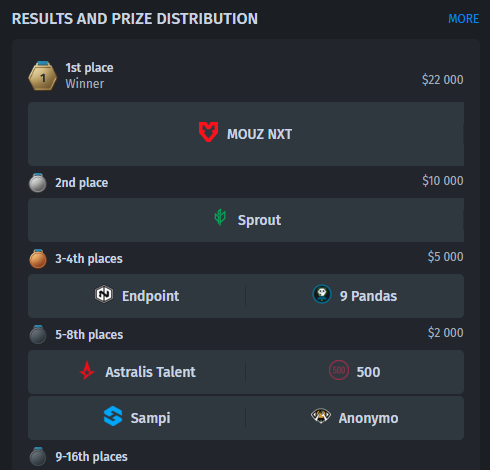Open the Sprout team name

click(x=259, y=220)
